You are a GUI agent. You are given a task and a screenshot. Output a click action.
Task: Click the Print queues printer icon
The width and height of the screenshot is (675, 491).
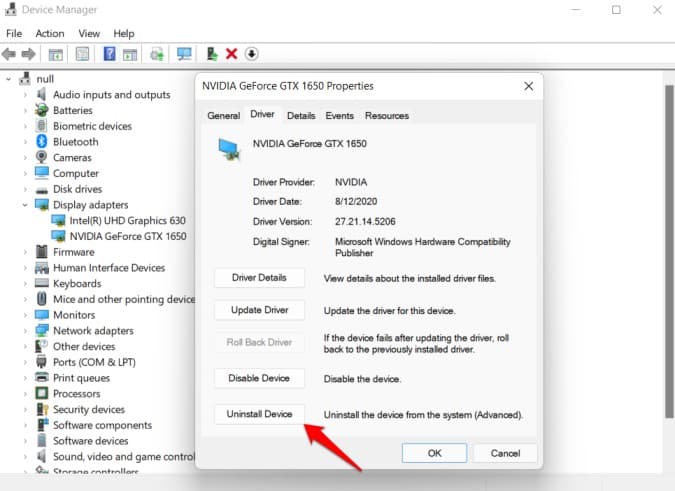(42, 377)
